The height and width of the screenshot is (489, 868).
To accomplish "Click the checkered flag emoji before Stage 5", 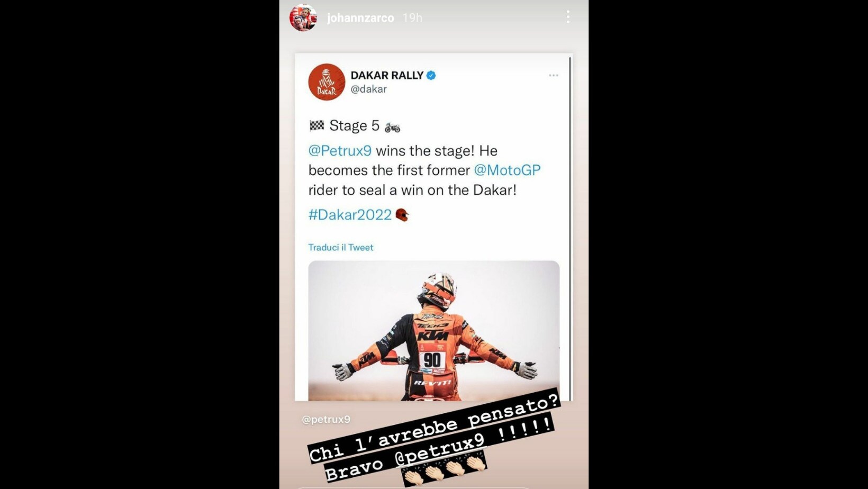I will click(x=317, y=125).
